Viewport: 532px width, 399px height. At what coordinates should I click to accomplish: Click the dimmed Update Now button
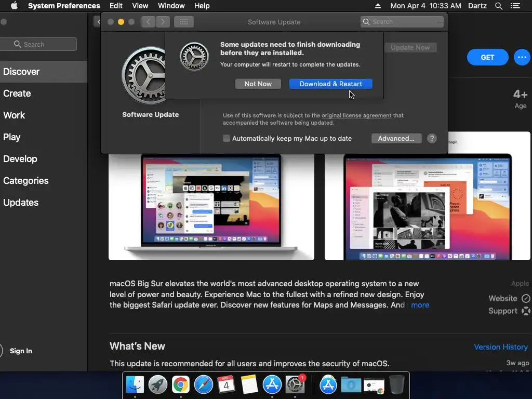pyautogui.click(x=410, y=47)
